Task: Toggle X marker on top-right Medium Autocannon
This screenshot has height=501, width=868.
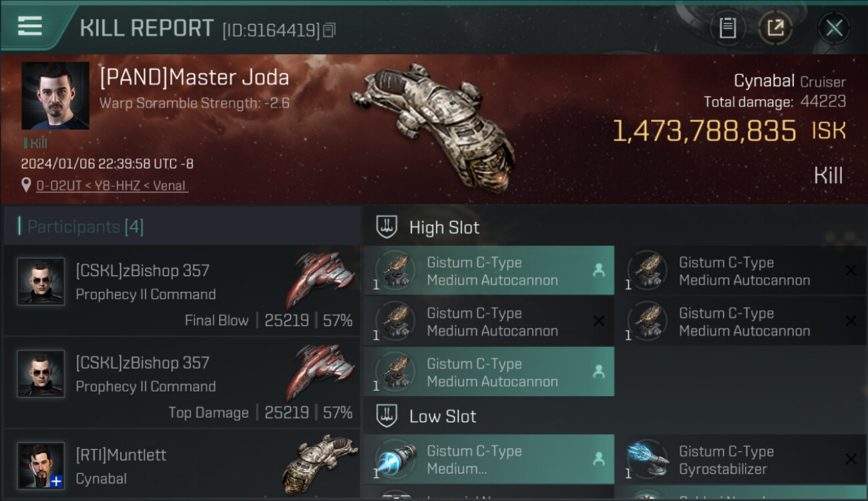Action: 851,271
